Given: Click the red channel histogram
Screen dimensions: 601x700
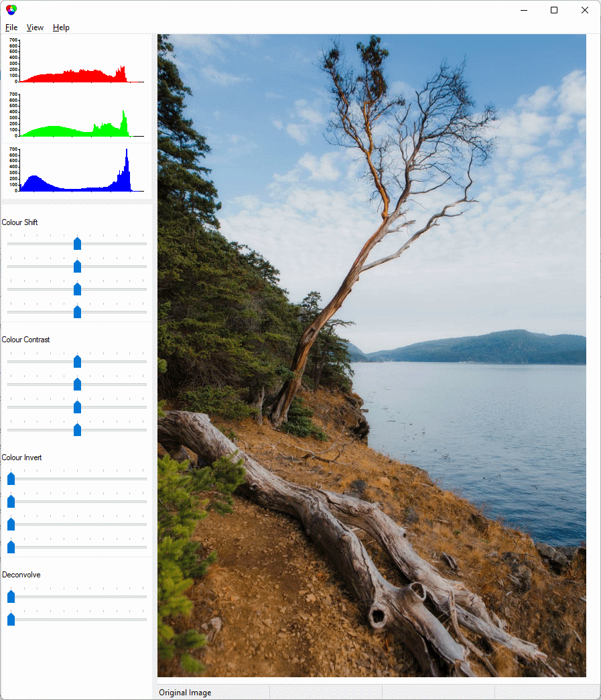Looking at the screenshot, I should [77, 62].
